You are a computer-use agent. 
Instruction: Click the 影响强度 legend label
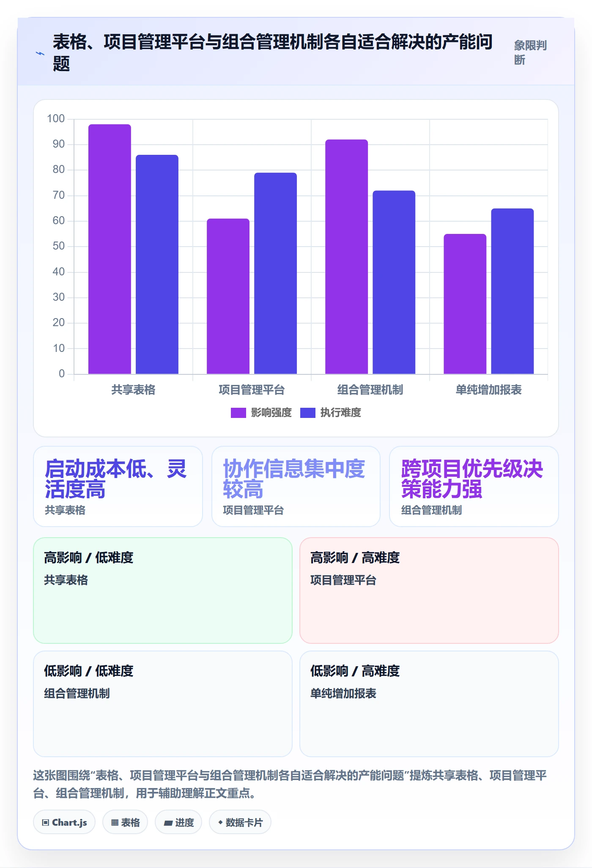[x=271, y=413]
